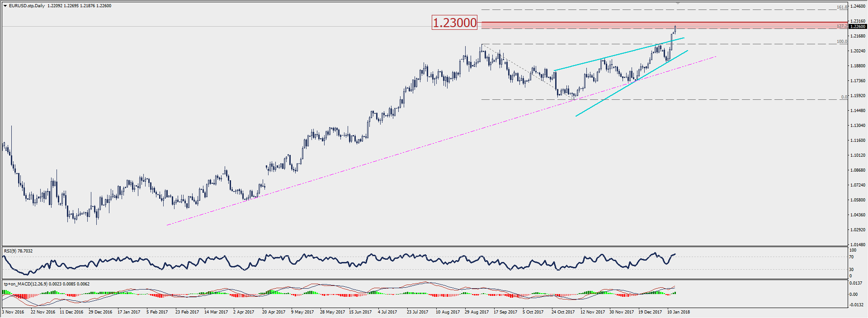Click the 17 Jan 2017 date label

pos(129,312)
